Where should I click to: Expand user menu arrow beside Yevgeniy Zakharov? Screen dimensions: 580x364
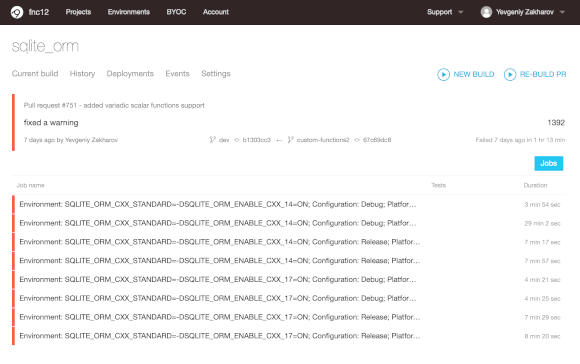562,12
